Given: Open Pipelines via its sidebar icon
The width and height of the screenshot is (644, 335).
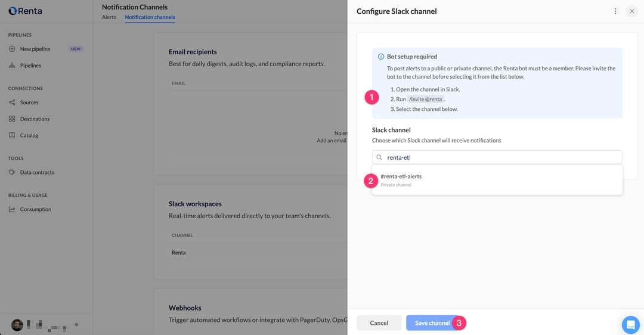Looking at the screenshot, I should coord(12,66).
